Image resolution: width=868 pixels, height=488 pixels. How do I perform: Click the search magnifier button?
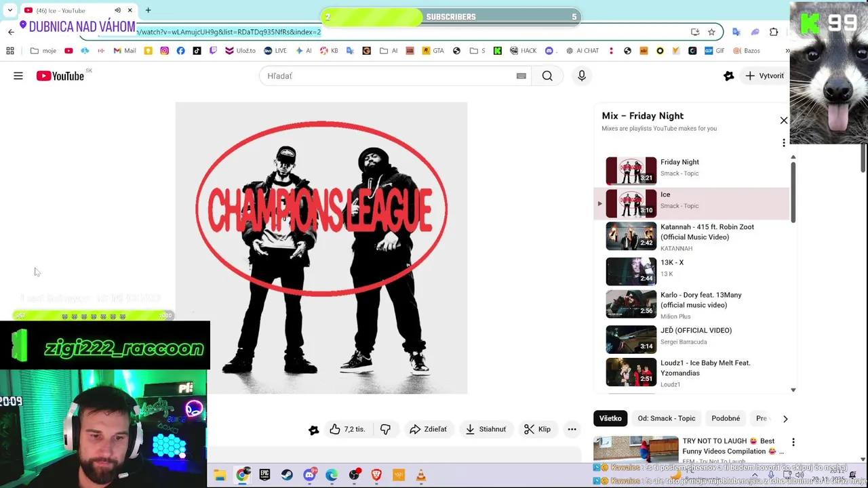547,76
